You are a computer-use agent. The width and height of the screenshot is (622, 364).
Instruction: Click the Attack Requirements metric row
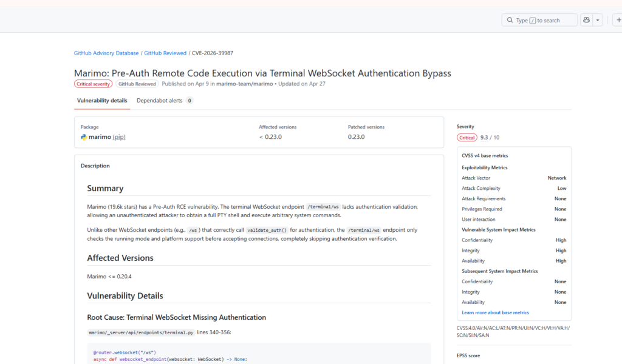tap(514, 199)
